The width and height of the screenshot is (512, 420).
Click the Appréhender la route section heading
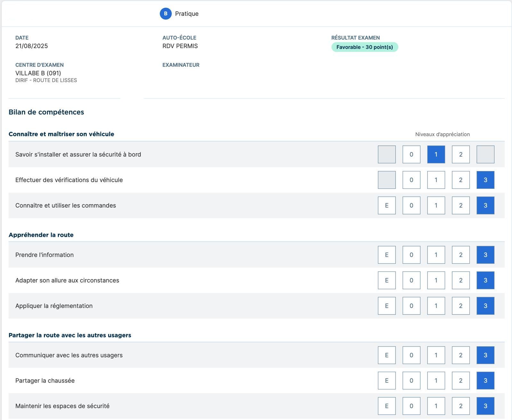(x=41, y=235)
